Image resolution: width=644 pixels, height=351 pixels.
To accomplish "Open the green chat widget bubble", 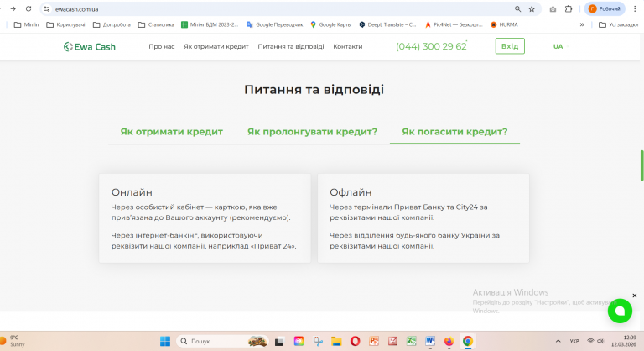I will click(x=620, y=311).
